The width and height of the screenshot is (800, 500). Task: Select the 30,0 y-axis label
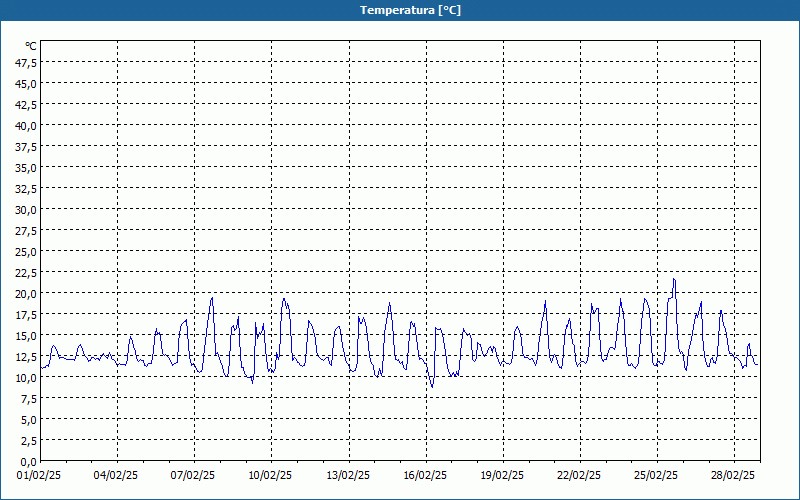[26, 209]
